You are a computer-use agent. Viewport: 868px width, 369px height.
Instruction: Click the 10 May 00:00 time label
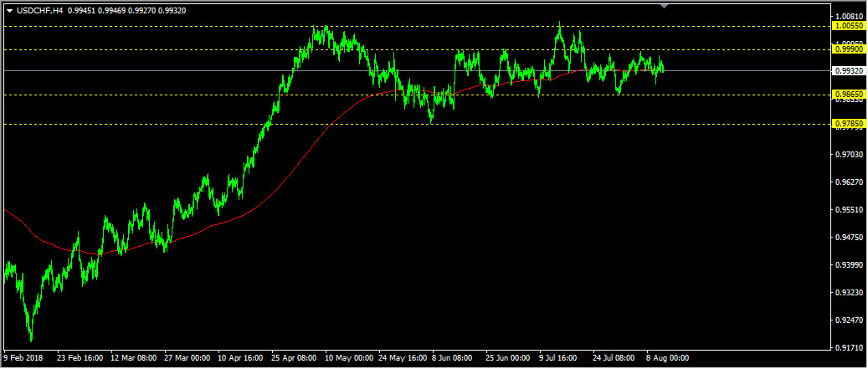348,358
